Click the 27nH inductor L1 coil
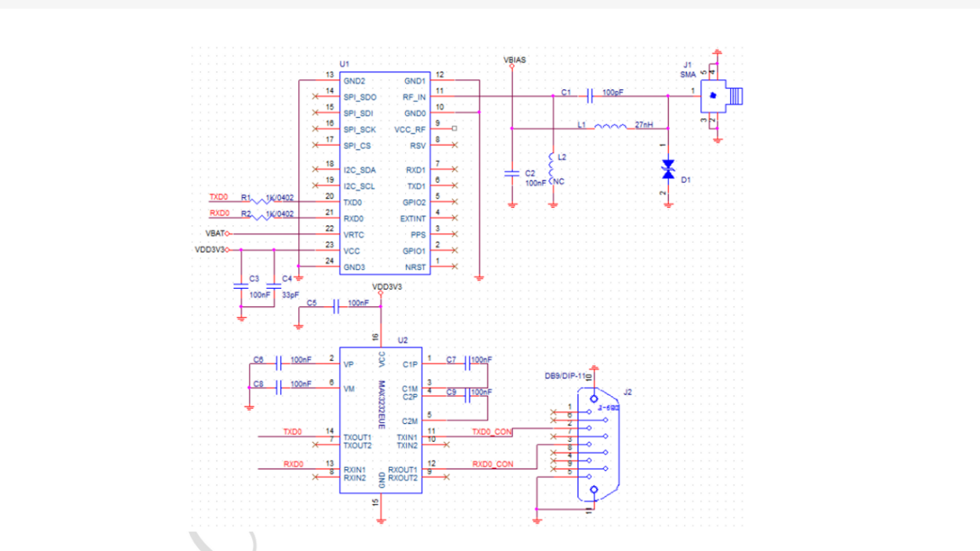This screenshot has height=551, width=980. [x=610, y=126]
